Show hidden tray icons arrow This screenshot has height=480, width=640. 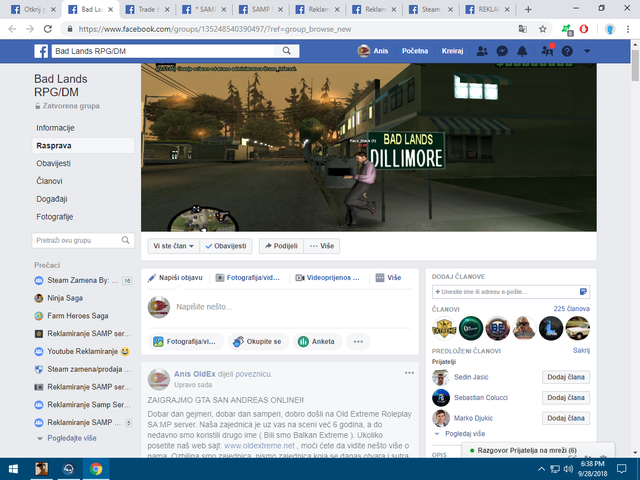point(541,469)
